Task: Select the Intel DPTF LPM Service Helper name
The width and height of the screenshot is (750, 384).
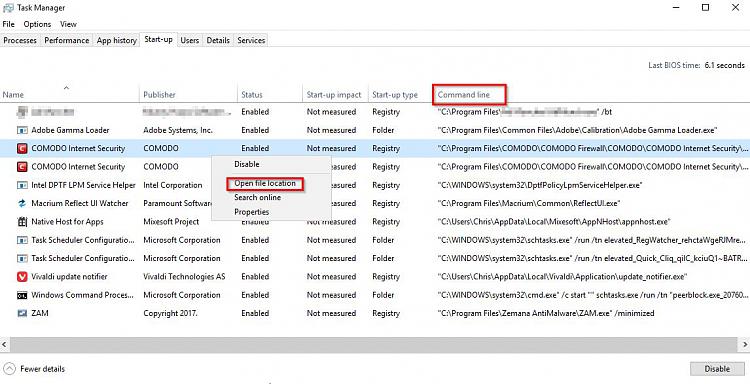Action: [83, 185]
